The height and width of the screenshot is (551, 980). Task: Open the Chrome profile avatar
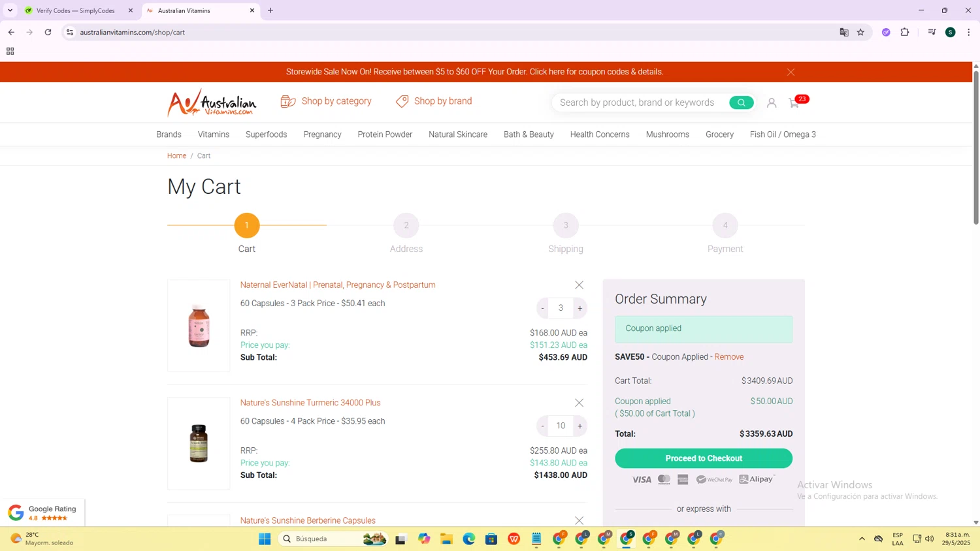951,32
